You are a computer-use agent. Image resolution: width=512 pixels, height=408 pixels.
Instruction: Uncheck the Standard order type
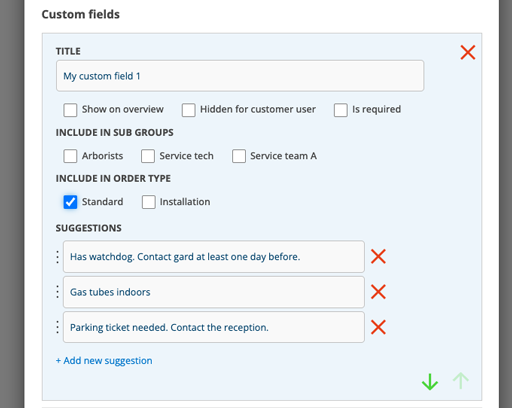[70, 202]
